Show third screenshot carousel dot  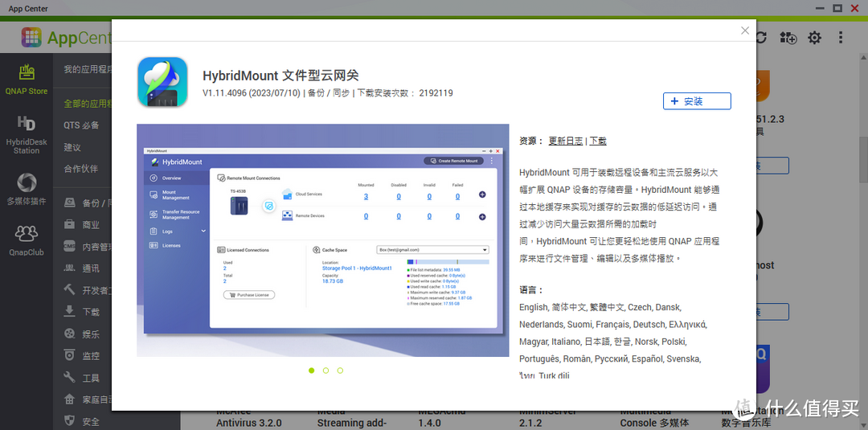(x=340, y=371)
